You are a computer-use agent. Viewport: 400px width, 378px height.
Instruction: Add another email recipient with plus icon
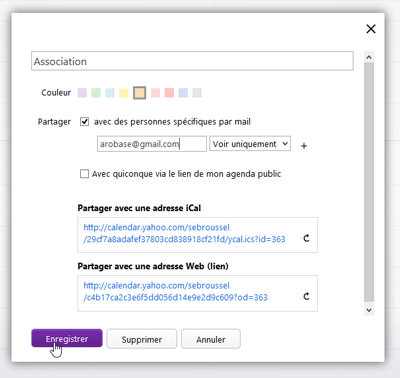(304, 146)
